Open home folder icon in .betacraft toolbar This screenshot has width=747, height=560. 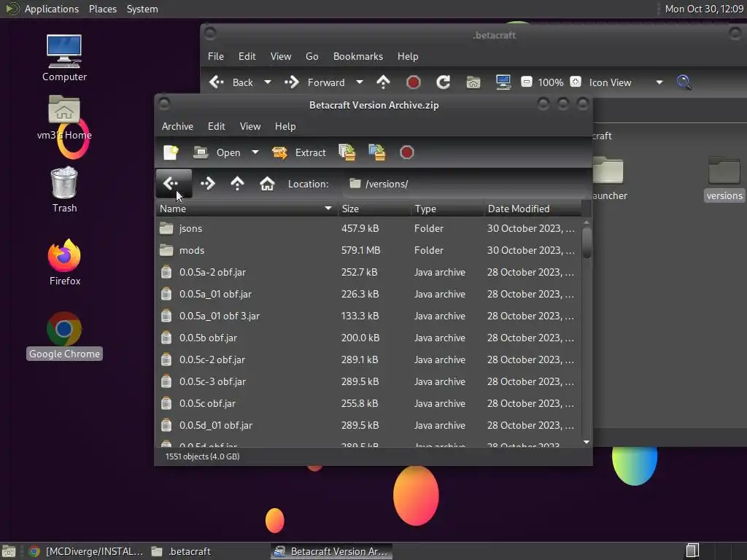(x=473, y=82)
